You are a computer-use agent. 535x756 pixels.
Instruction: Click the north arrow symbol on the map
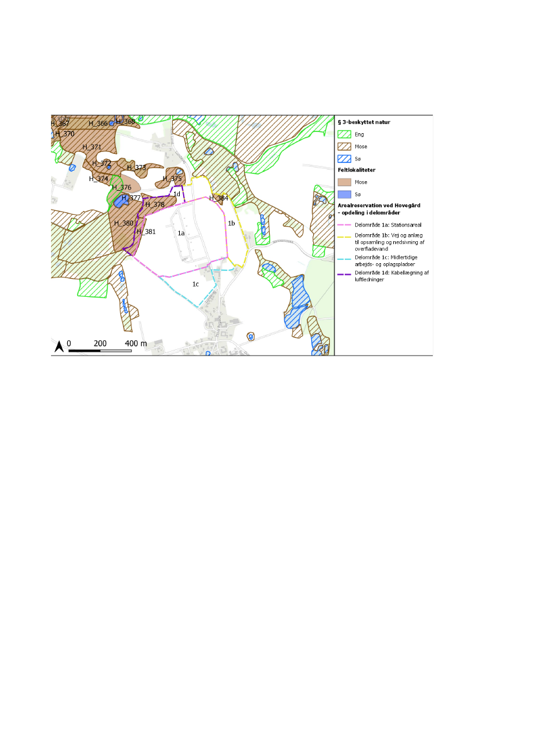[59, 346]
